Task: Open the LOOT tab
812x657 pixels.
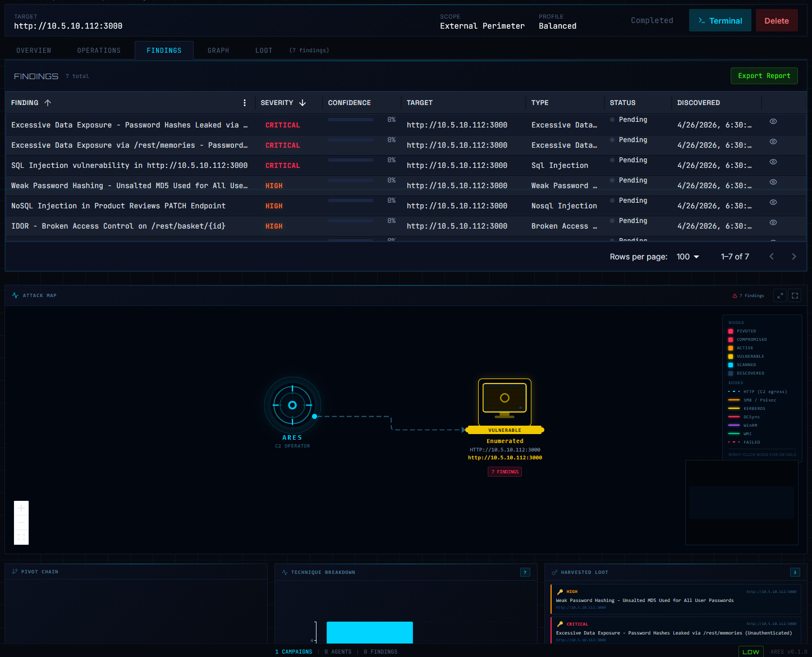Action: (264, 51)
